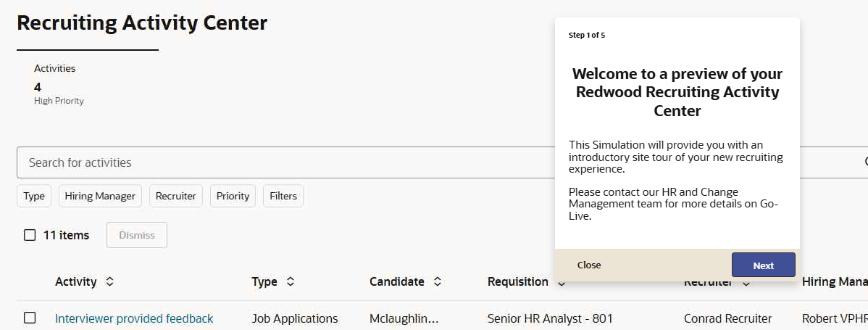Expand the Hiring Manager filter chip

click(x=100, y=196)
